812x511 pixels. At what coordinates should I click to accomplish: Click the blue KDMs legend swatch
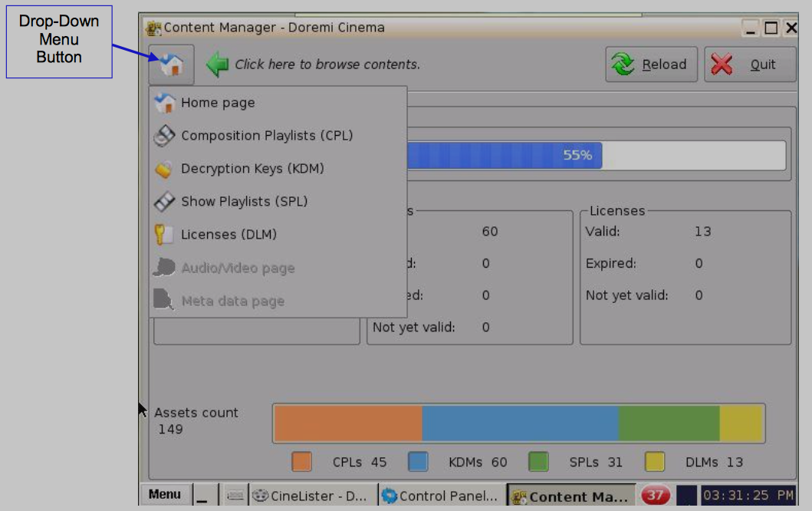[418, 462]
